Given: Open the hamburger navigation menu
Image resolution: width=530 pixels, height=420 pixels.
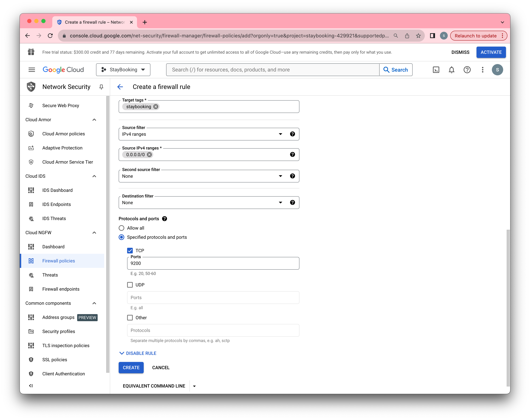Looking at the screenshot, I should point(32,70).
